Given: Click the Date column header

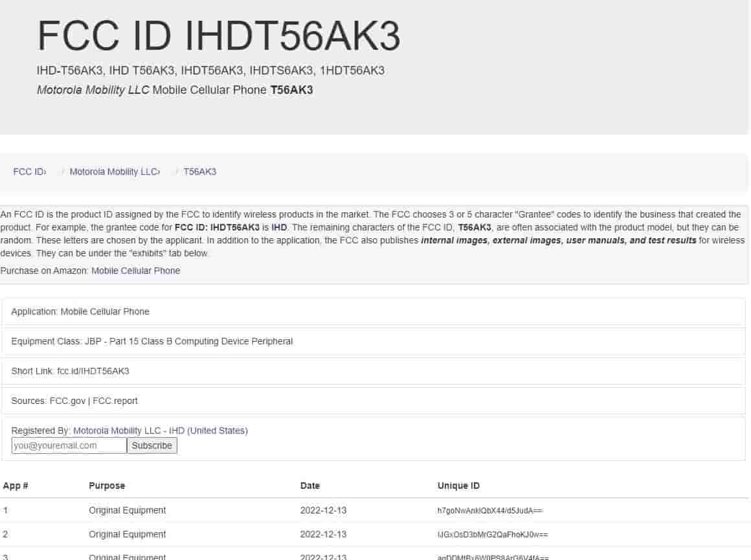Looking at the screenshot, I should (x=310, y=486).
